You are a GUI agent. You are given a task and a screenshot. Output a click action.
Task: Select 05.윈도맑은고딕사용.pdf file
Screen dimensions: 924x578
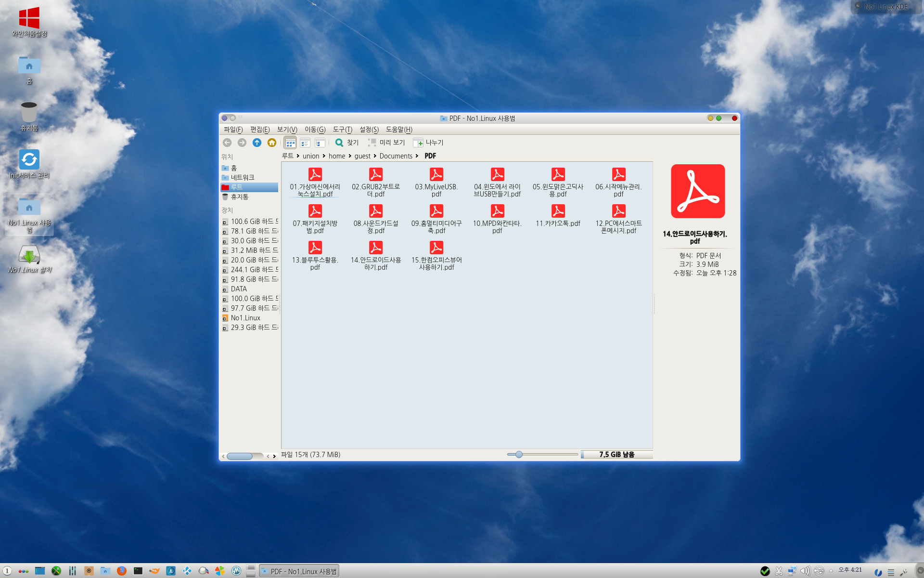558,183
